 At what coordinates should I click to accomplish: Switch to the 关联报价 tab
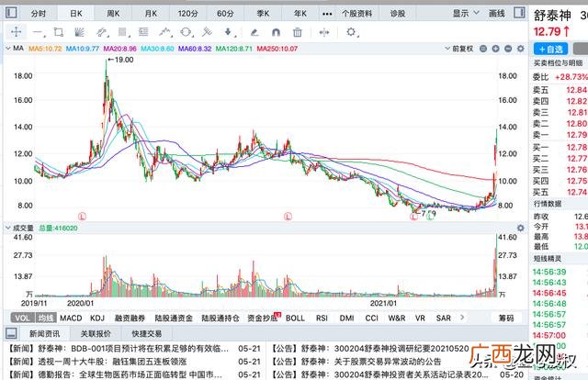click(96, 333)
